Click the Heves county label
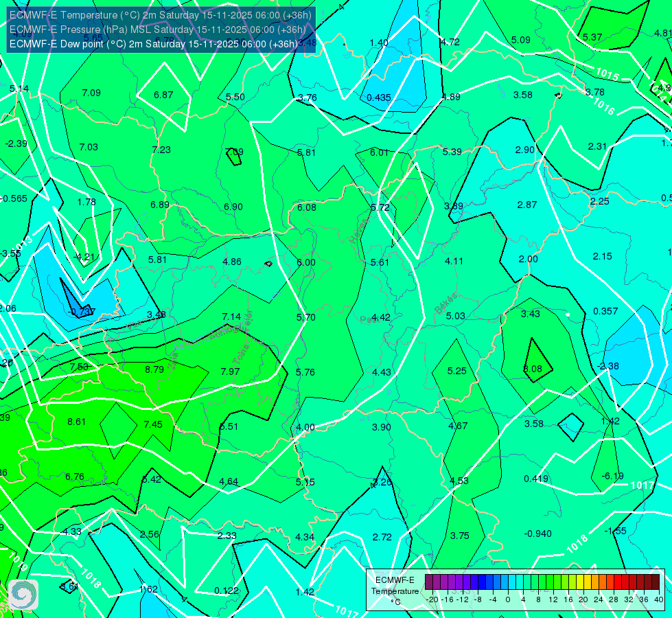 tap(359, 231)
